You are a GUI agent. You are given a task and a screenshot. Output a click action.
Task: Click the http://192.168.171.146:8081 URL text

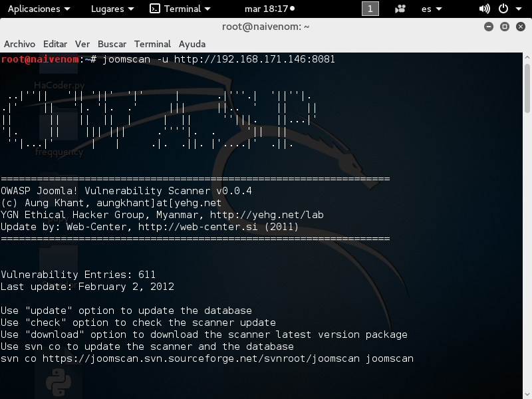pos(255,59)
